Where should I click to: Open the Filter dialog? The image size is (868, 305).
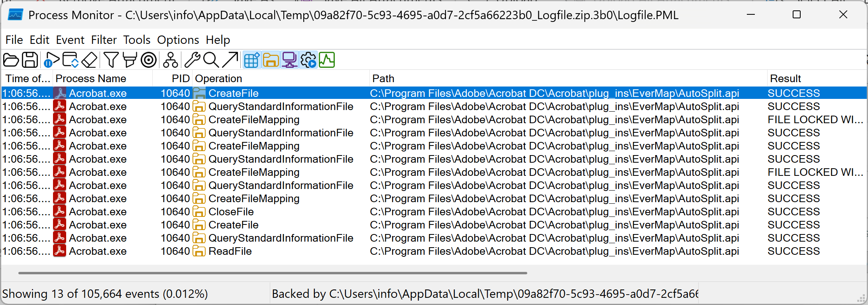pos(111,60)
